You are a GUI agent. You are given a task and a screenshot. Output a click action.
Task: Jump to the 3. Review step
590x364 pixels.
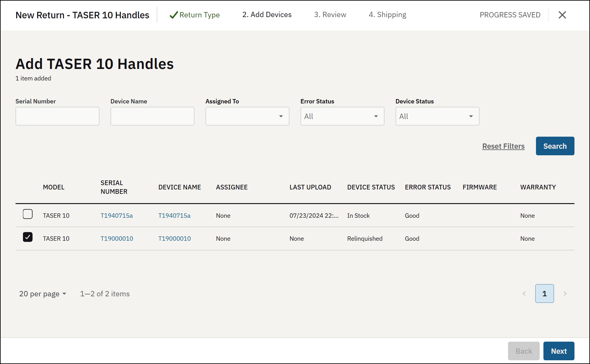pyautogui.click(x=330, y=15)
